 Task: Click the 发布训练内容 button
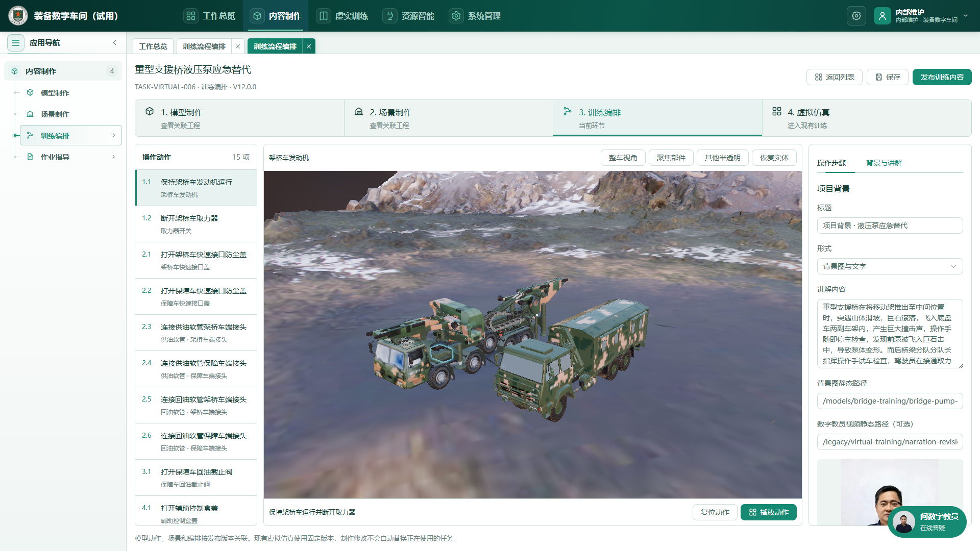[942, 77]
